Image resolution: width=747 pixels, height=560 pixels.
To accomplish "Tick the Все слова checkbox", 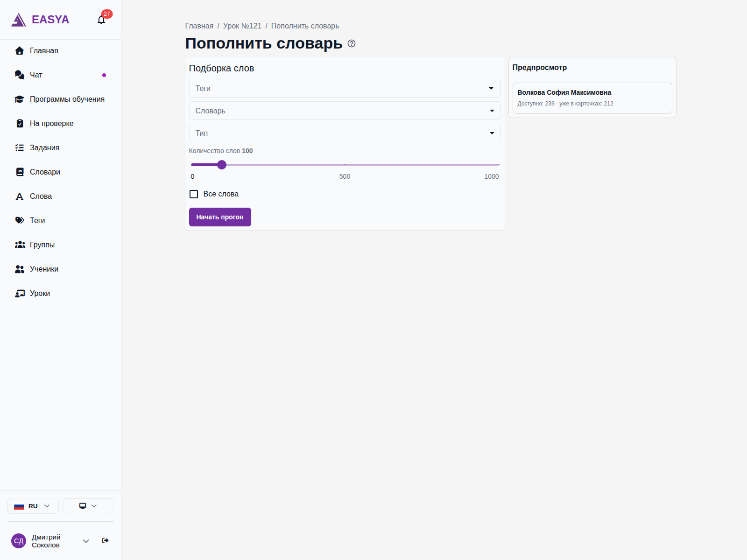I will point(194,194).
